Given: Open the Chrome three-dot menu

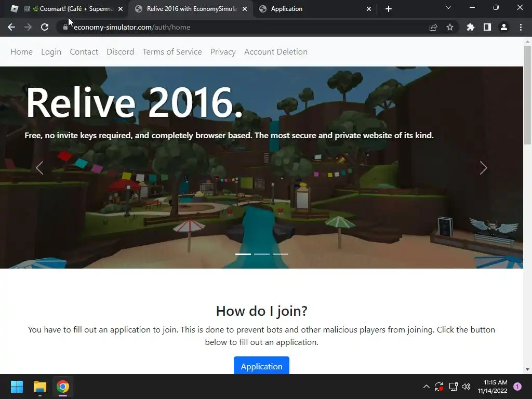Looking at the screenshot, I should click(521, 27).
